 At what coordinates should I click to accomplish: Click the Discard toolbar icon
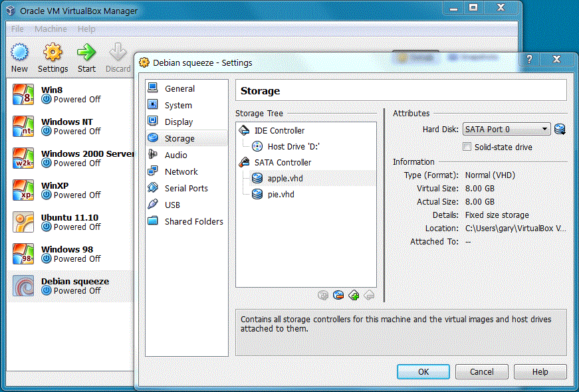[118, 52]
